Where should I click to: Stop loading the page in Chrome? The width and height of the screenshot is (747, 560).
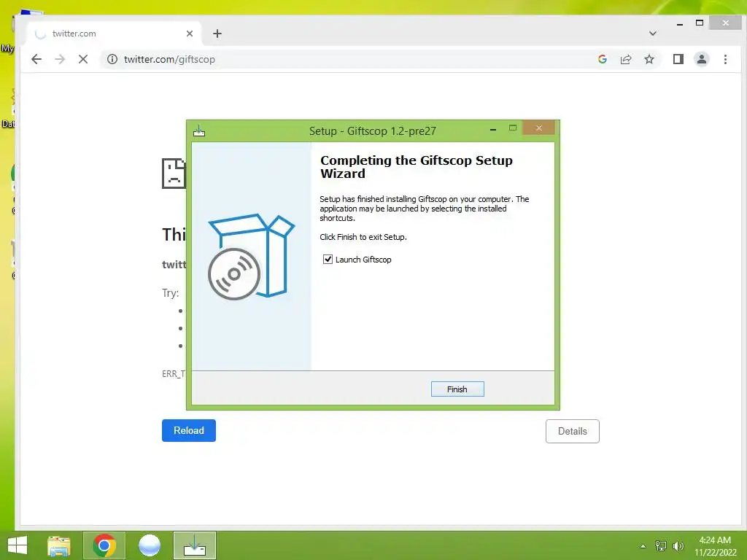83,59
